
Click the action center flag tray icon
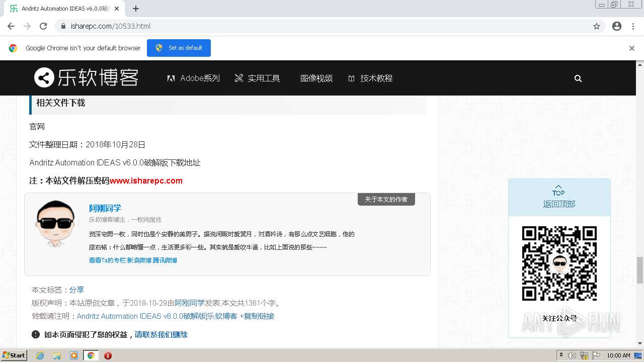point(596,355)
